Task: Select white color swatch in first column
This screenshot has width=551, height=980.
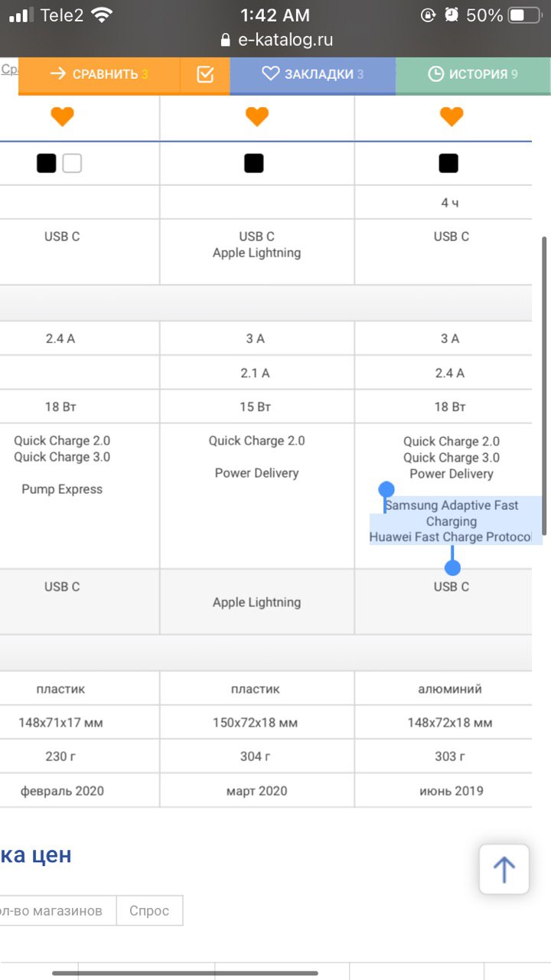Action: pos(72,163)
